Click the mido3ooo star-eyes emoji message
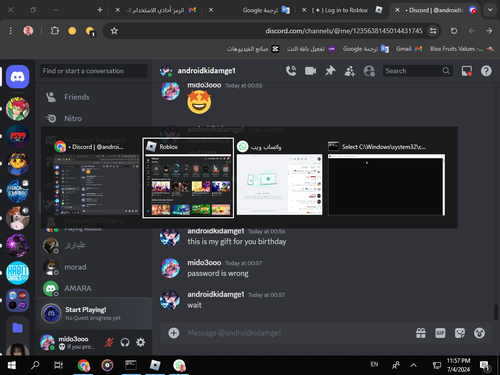 tap(199, 102)
